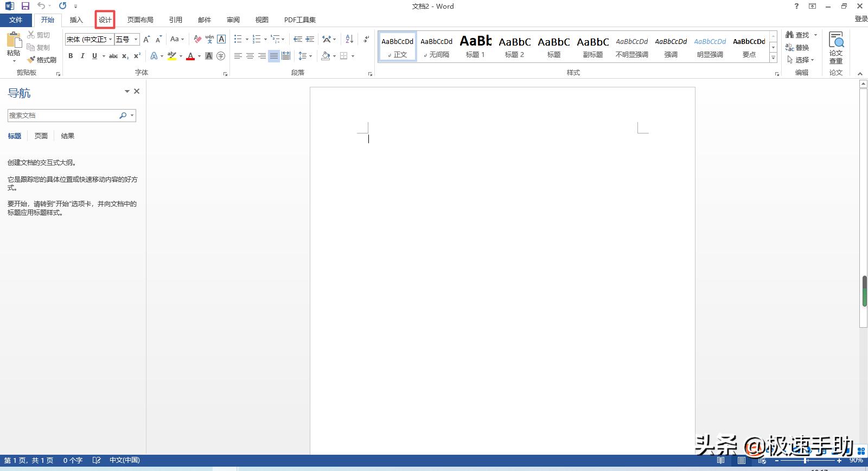
Task: Click the 搜索文档 search input field
Action: (62, 116)
